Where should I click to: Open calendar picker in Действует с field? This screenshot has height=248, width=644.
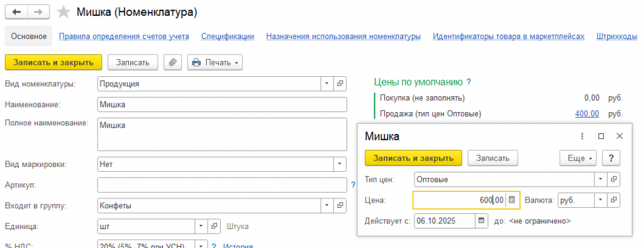(481, 221)
